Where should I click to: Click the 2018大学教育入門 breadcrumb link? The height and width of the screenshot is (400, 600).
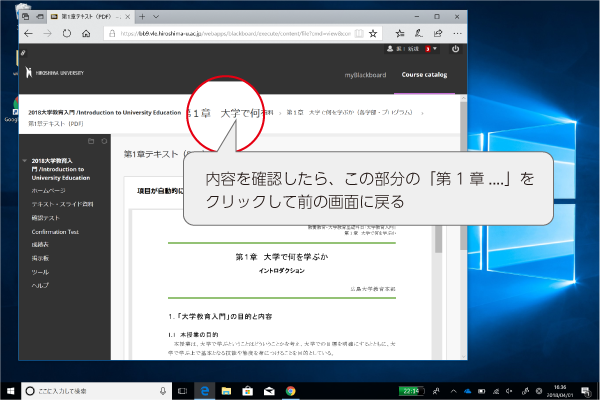point(104,113)
